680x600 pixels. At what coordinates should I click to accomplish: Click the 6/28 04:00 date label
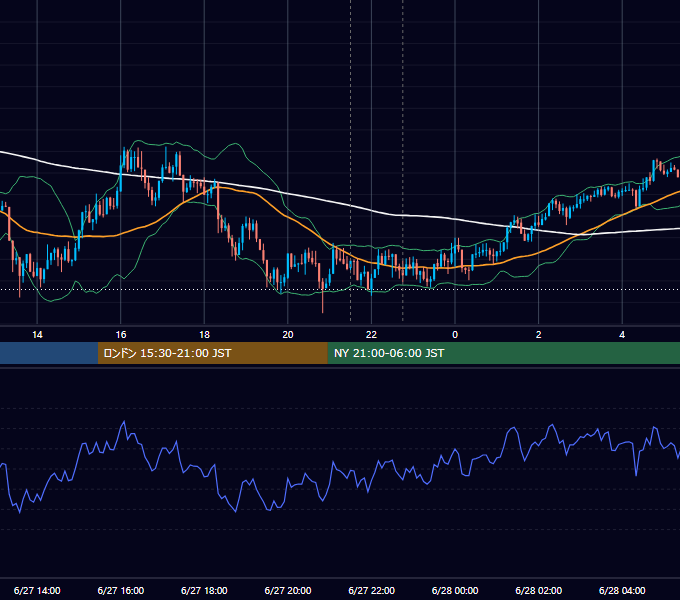click(622, 590)
